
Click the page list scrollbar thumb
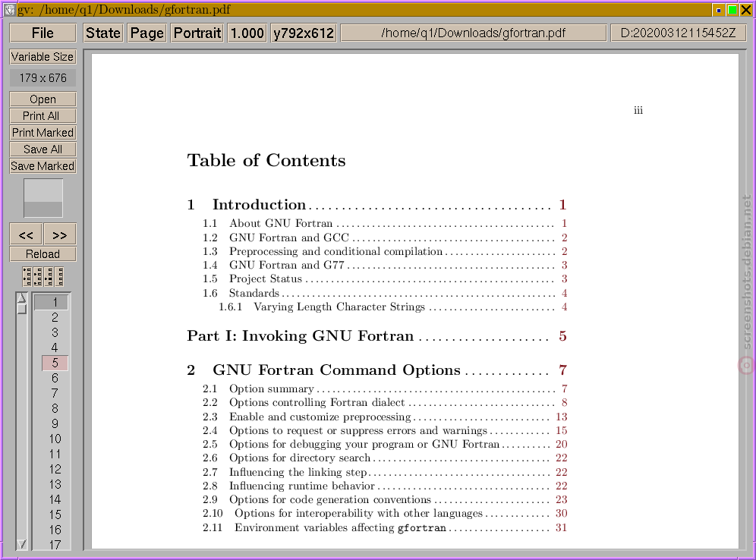click(x=22, y=309)
